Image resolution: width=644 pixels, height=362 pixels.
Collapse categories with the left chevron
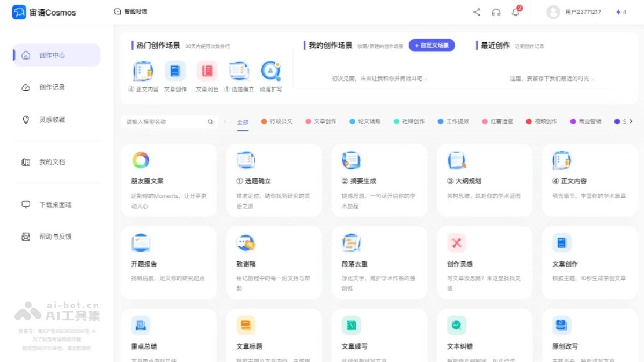pos(225,122)
